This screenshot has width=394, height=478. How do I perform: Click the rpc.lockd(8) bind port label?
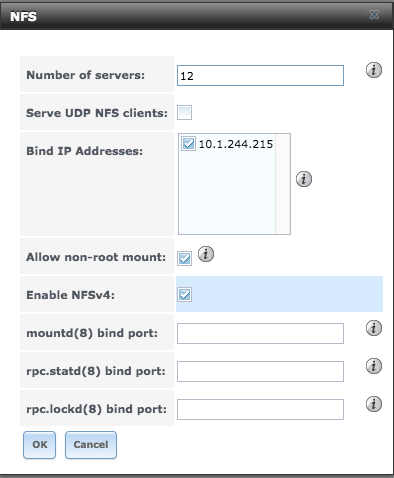click(96, 409)
